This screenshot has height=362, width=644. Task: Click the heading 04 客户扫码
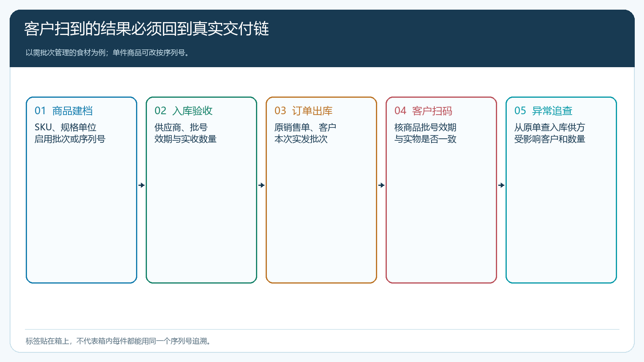tap(423, 111)
